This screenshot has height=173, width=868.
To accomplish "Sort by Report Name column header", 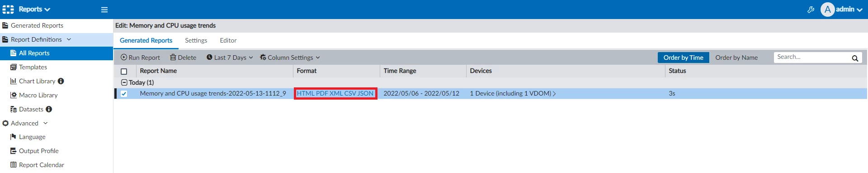I will (x=158, y=71).
